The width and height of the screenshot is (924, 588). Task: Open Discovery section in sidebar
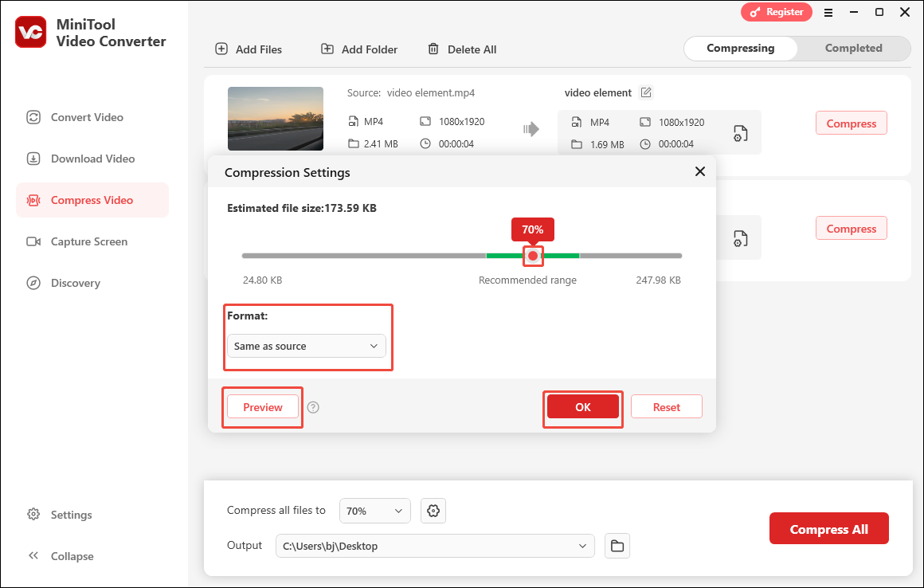coord(64,283)
